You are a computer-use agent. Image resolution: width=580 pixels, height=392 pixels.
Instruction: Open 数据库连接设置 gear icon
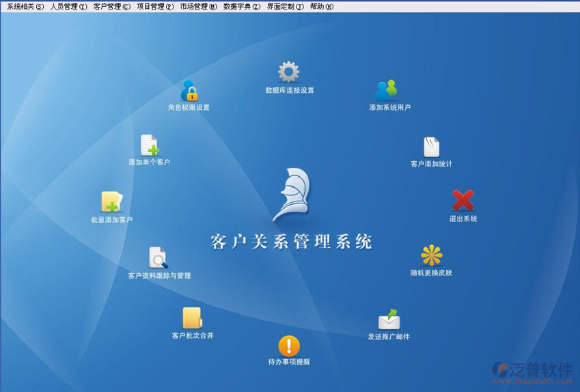click(x=288, y=72)
